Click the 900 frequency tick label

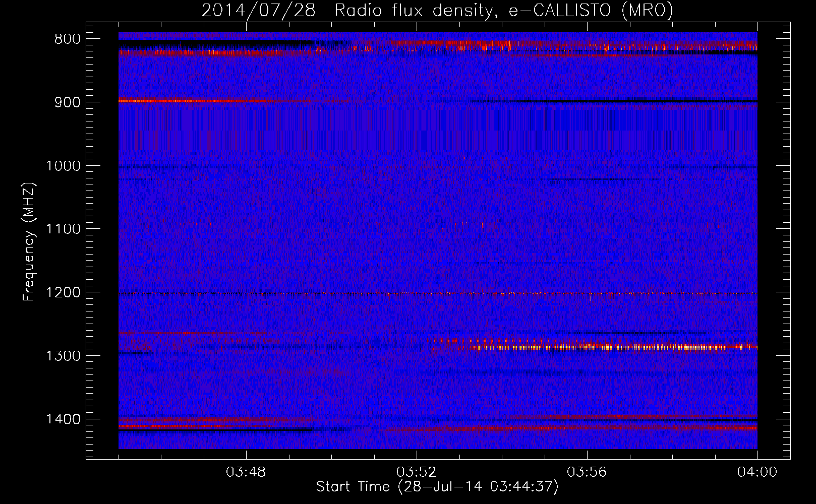68,102
